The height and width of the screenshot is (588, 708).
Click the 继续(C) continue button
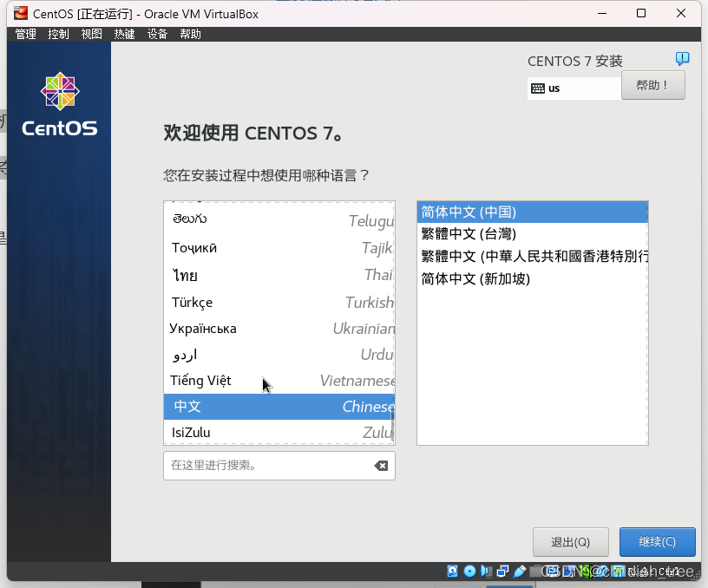[x=658, y=541]
